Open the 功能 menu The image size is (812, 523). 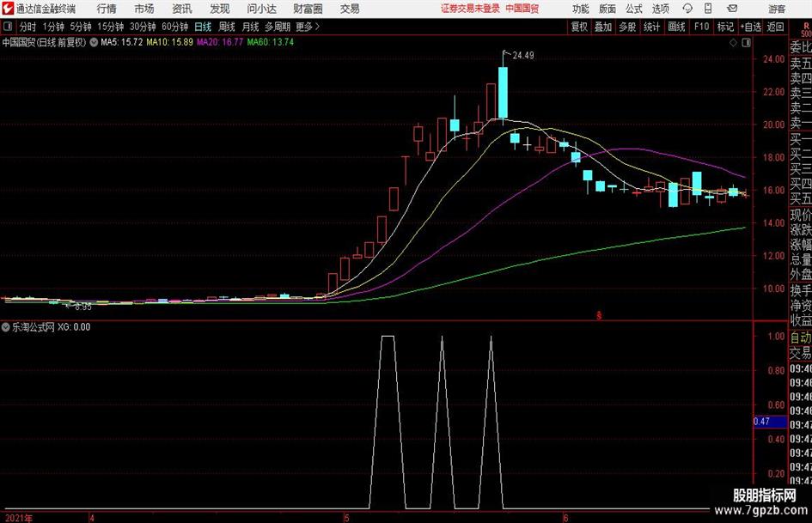(581, 9)
